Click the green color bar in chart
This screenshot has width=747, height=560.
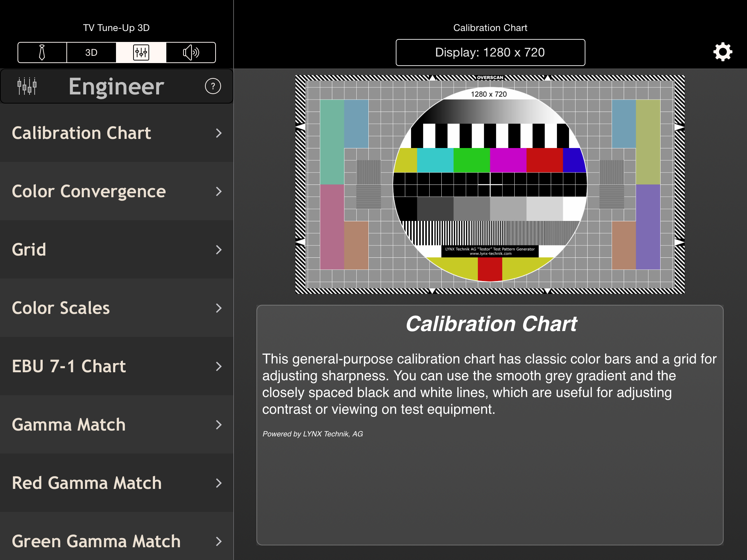coord(472,160)
